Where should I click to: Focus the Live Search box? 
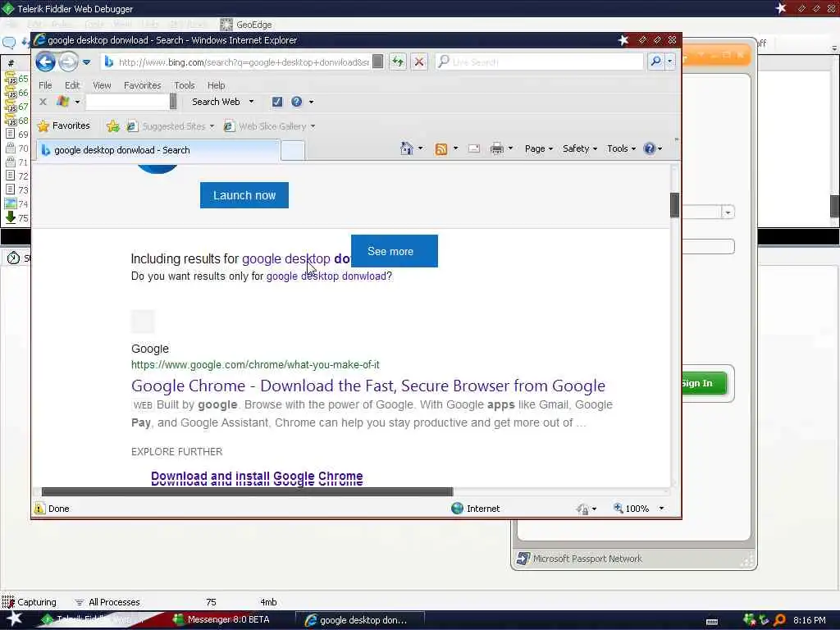pyautogui.click(x=539, y=62)
